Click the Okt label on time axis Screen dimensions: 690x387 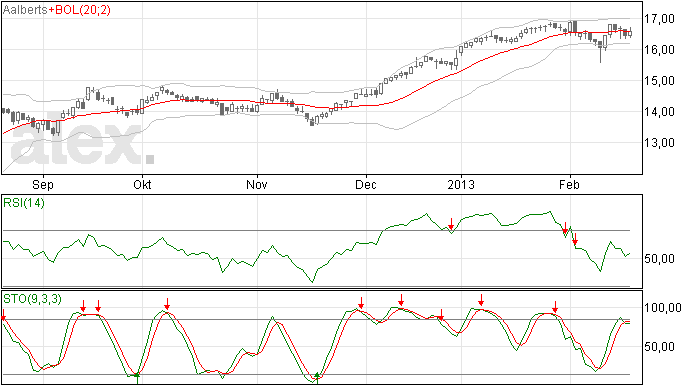[142, 184]
